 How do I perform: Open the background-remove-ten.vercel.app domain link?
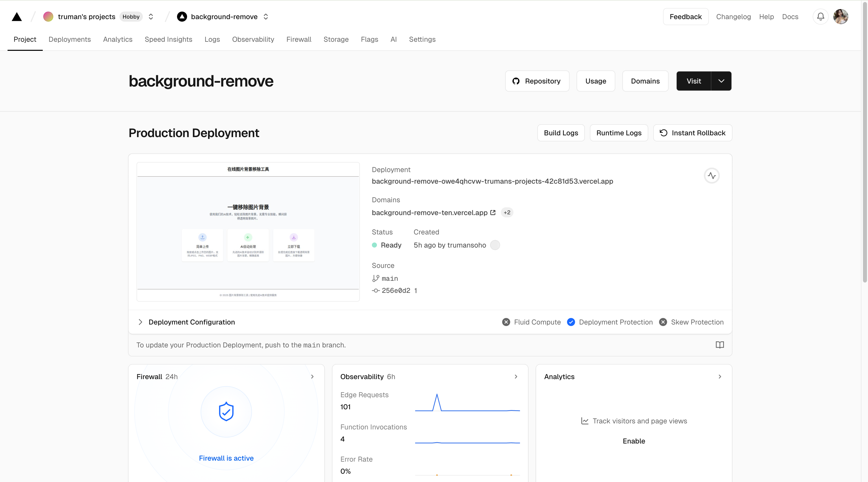point(430,213)
